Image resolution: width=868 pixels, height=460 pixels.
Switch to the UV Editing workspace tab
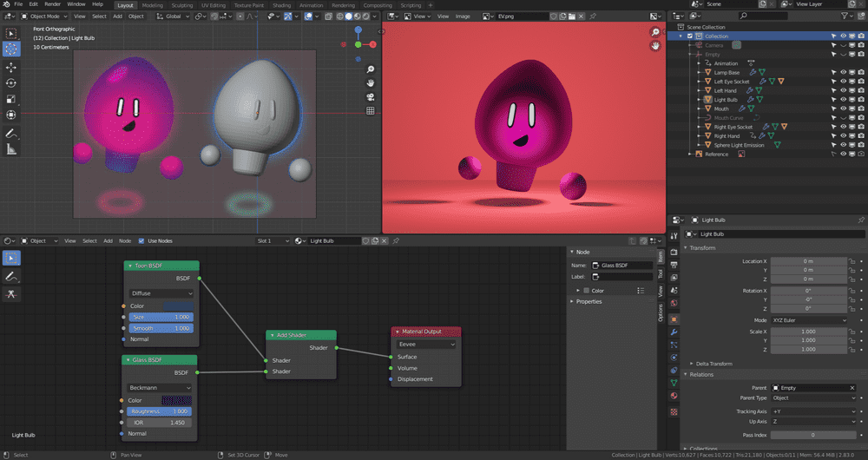(x=214, y=5)
